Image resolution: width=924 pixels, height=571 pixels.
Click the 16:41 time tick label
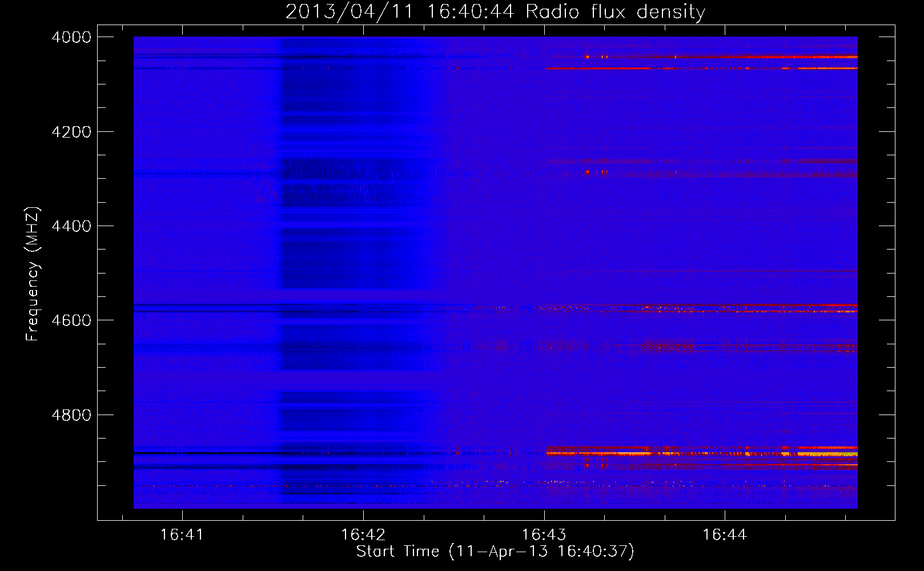[182, 535]
